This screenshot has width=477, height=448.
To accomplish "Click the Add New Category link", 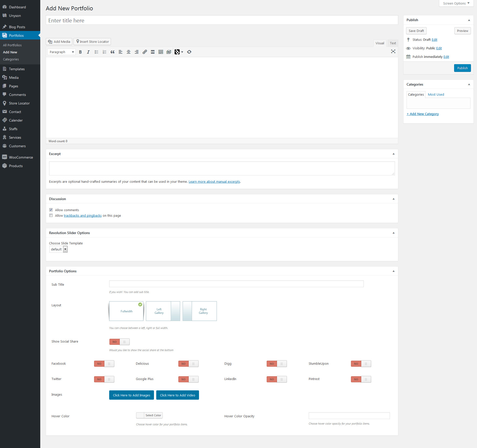I will coord(423,114).
